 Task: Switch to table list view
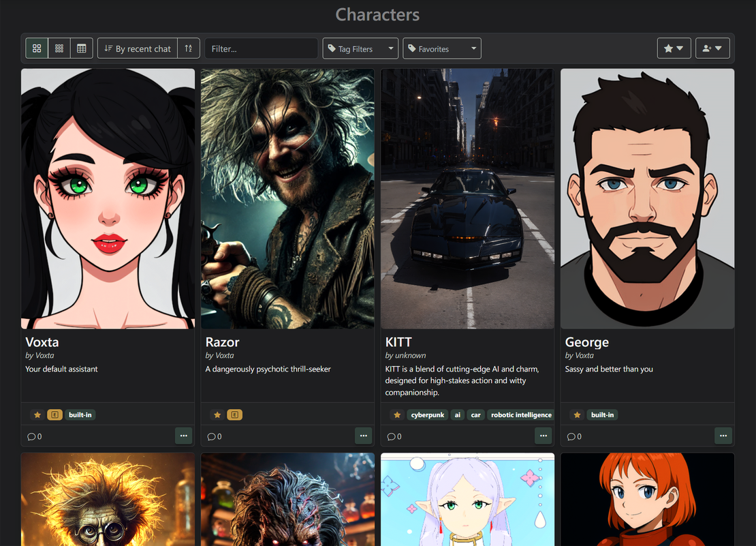(x=82, y=48)
